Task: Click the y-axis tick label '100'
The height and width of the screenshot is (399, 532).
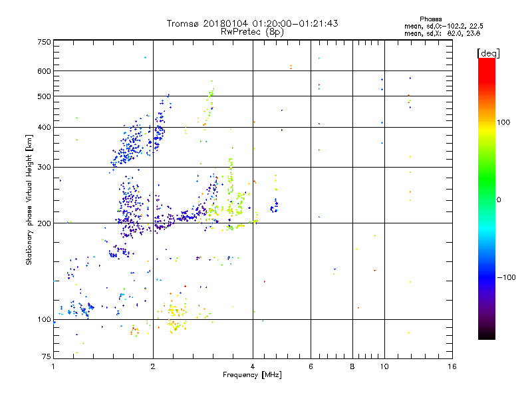Action: pos(44,319)
